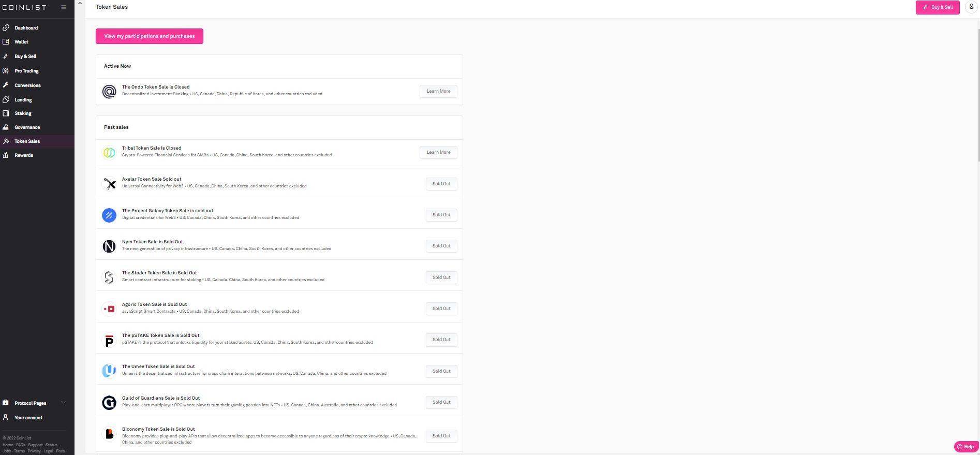Click the Privacy footer link
The height and width of the screenshot is (455, 980).
(34, 451)
